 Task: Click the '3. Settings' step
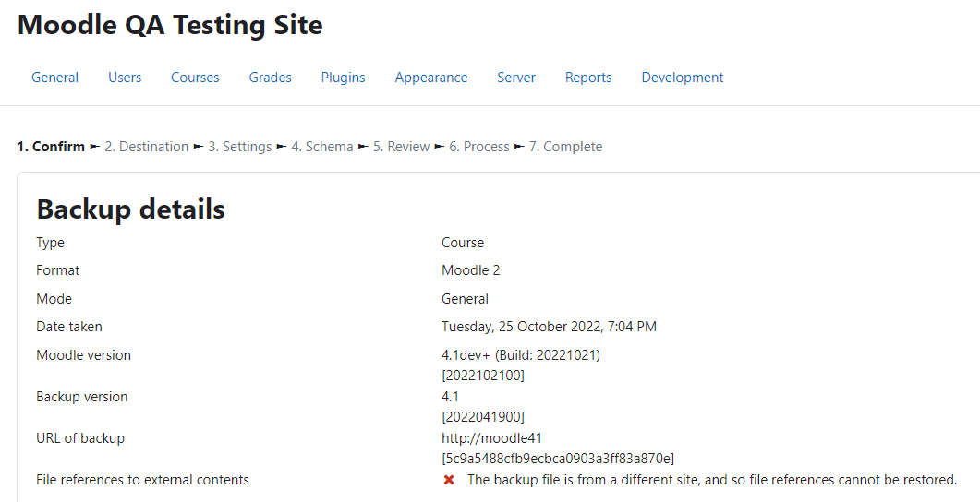point(240,147)
